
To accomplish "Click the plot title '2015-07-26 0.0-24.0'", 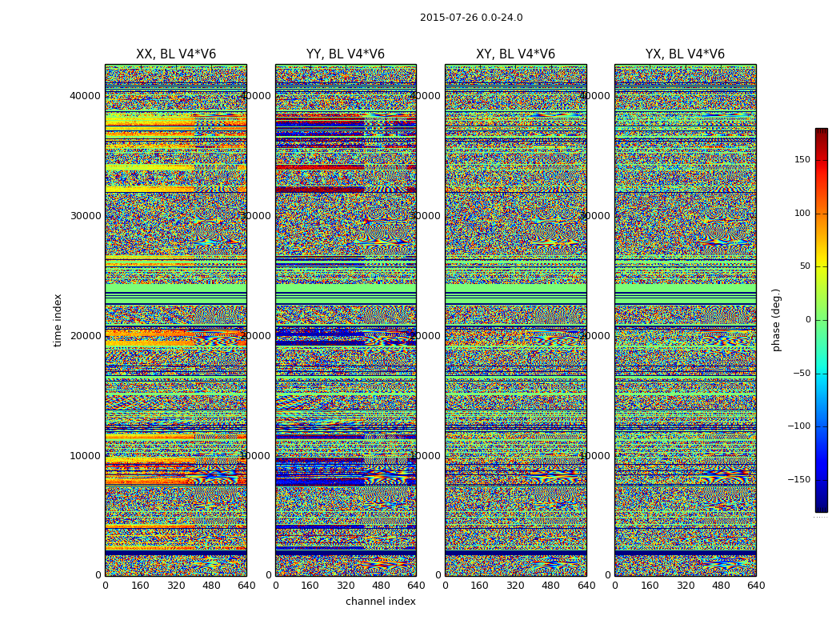I will [x=471, y=18].
